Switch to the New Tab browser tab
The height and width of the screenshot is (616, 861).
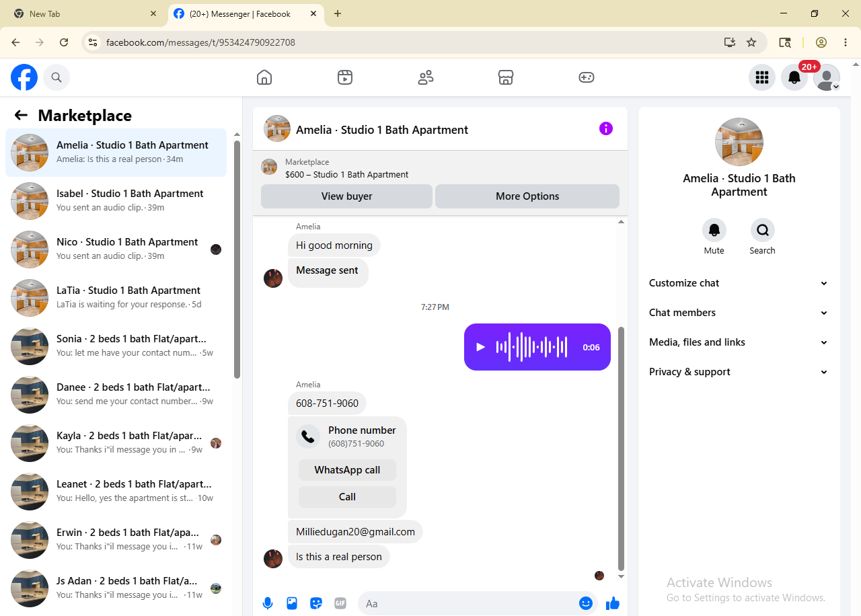tap(85, 13)
